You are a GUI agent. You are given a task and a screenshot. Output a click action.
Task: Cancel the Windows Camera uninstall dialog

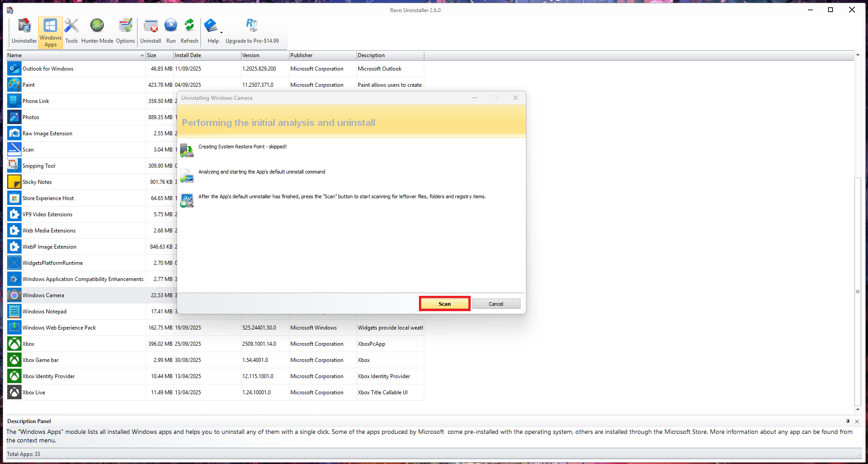tap(496, 304)
